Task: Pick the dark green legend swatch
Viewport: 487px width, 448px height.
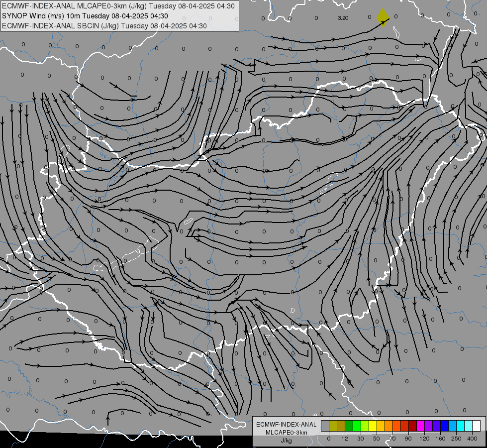Action: click(x=349, y=426)
